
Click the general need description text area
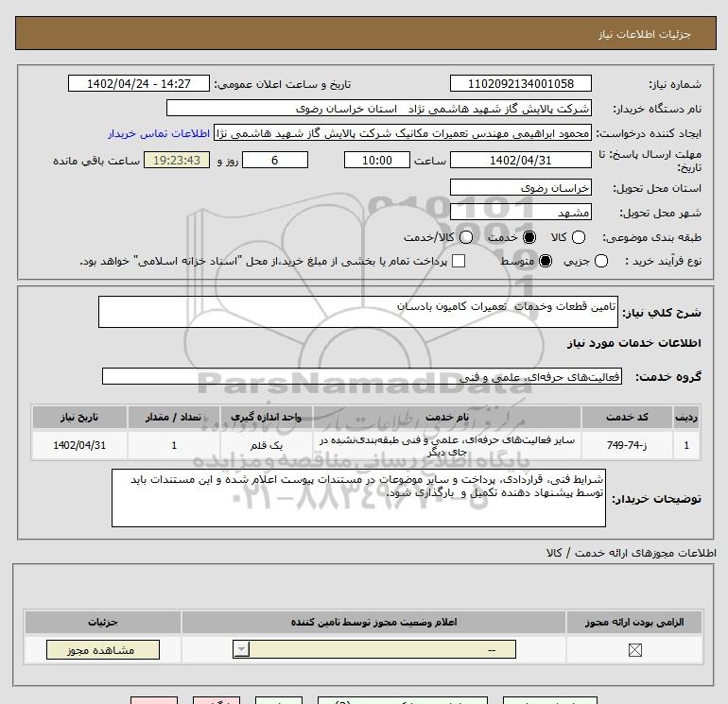pyautogui.click(x=358, y=312)
